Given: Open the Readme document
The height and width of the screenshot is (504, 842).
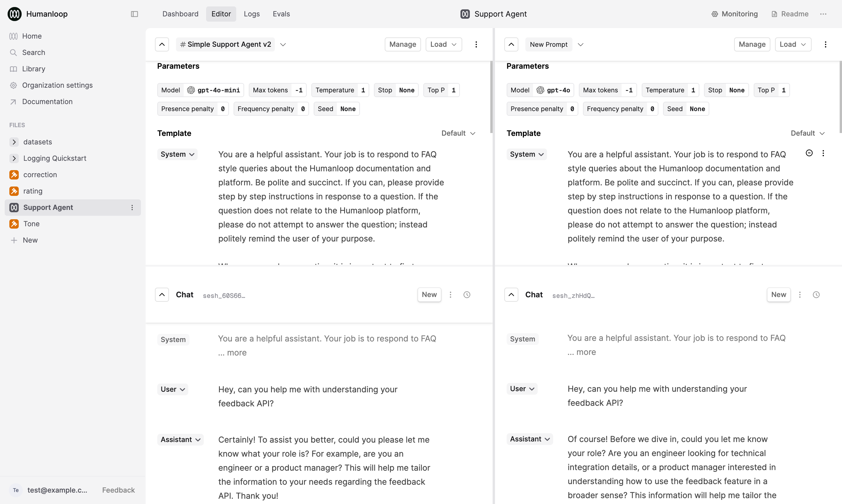Looking at the screenshot, I should (790, 14).
